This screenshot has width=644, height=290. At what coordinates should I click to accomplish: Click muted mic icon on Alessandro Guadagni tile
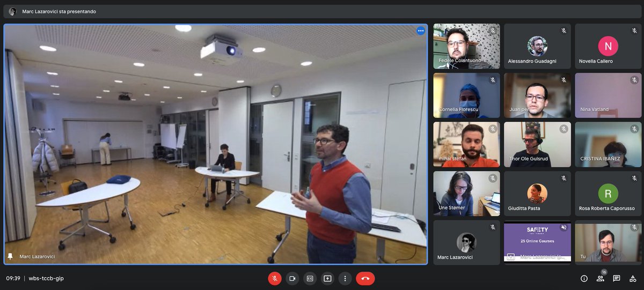pos(563,31)
